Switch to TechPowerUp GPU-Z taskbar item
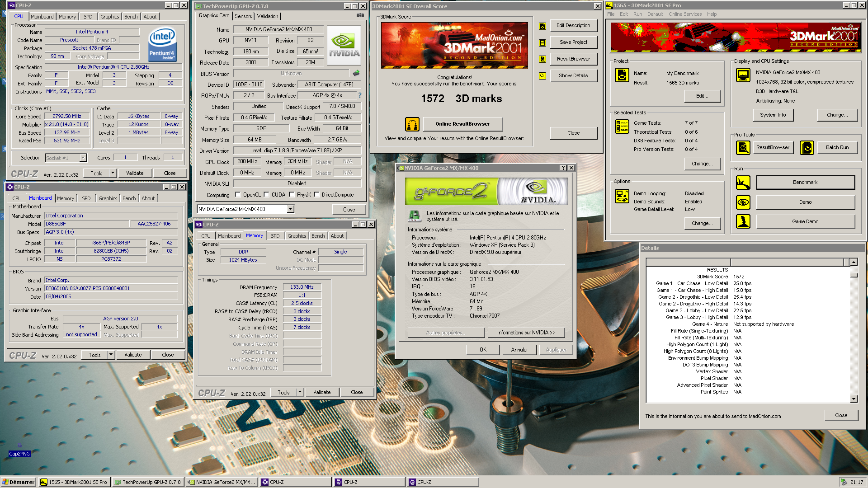 147,482
